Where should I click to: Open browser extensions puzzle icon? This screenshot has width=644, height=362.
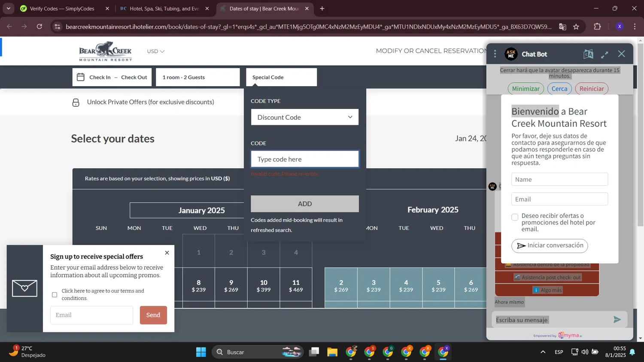pos(597,27)
